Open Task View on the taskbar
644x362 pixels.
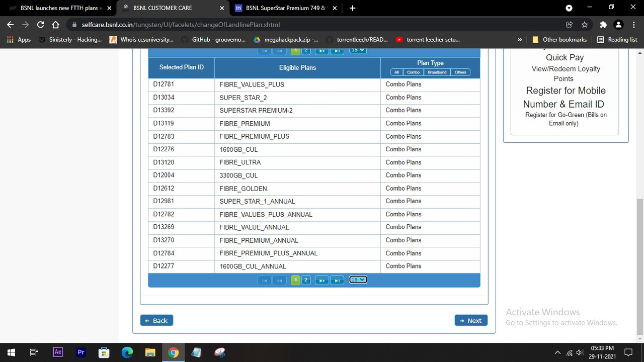[x=34, y=352]
